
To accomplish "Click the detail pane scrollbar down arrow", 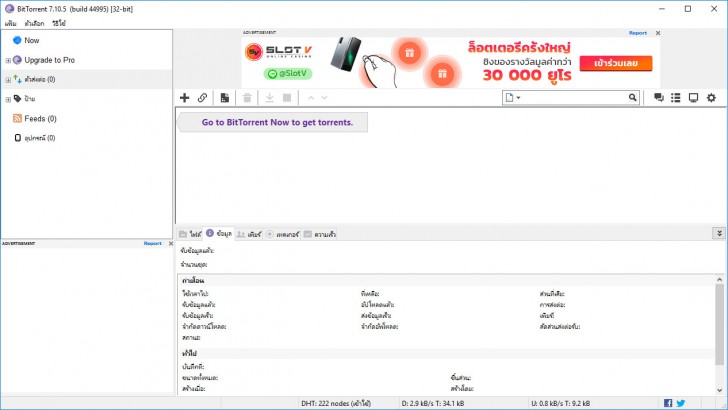I will 719,390.
